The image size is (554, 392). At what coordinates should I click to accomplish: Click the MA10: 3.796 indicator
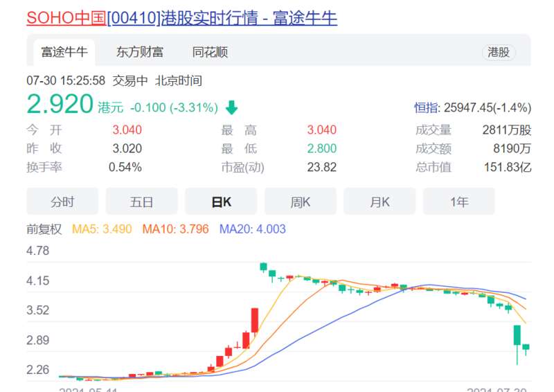coord(175,229)
